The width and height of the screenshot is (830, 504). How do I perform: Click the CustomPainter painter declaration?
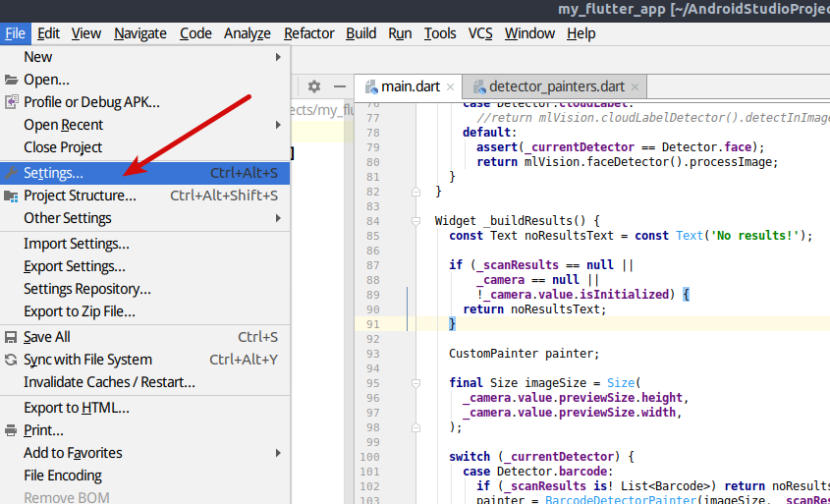click(525, 354)
